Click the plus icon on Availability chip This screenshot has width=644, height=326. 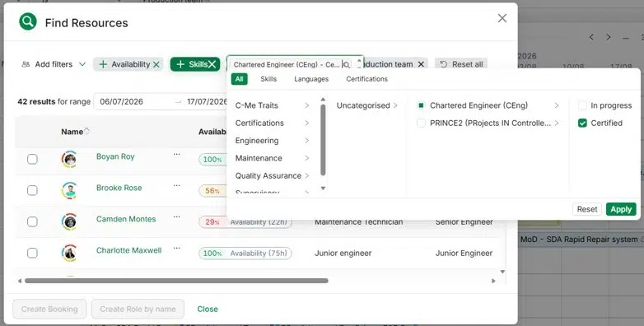pyautogui.click(x=103, y=64)
